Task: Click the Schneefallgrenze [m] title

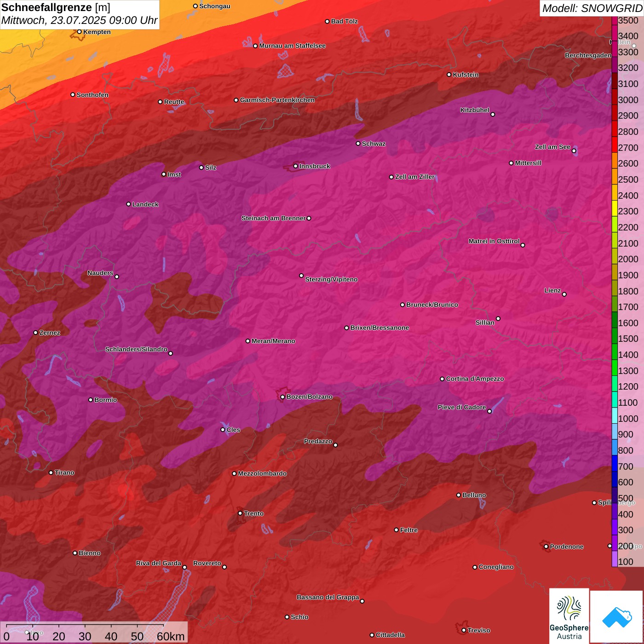Action: click(x=56, y=7)
